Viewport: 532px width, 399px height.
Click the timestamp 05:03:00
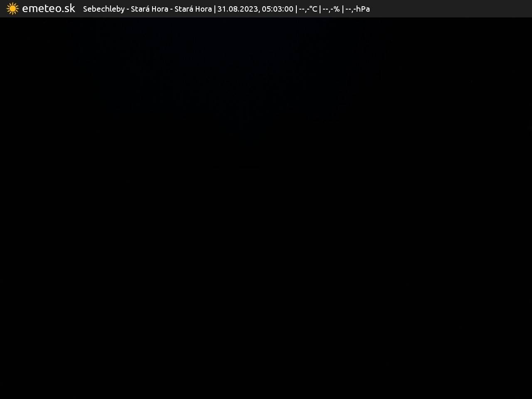coord(277,9)
